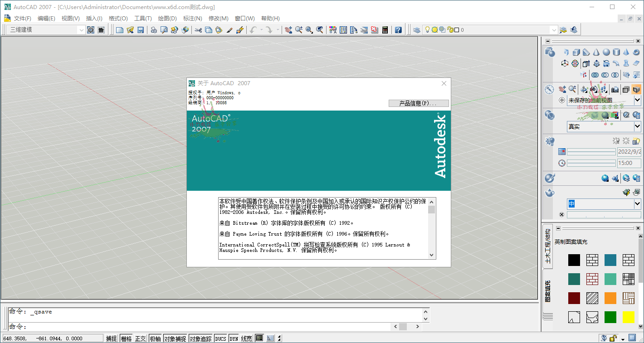The height and width of the screenshot is (343, 644).
Task: Open the QuickCalc calculator tool
Action: (385, 30)
